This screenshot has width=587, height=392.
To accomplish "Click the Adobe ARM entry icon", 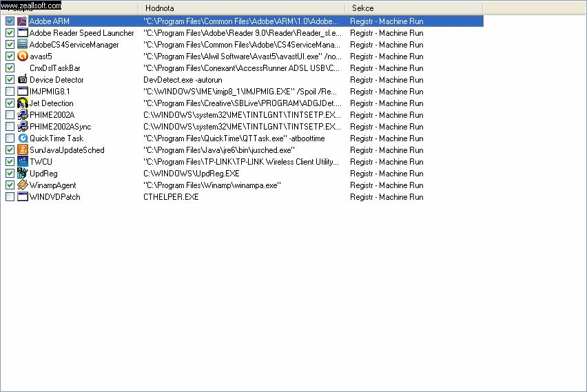I will coord(23,21).
